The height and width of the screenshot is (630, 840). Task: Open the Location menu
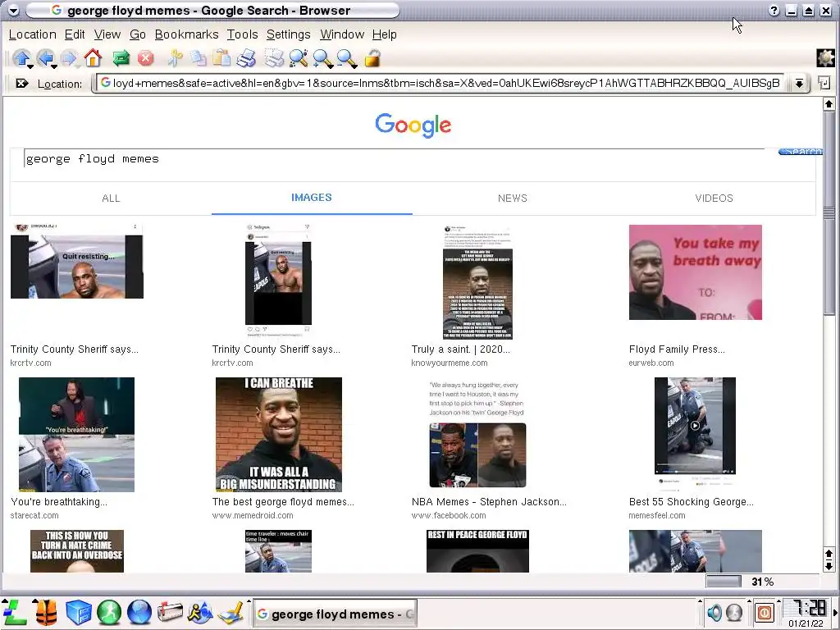coord(33,34)
